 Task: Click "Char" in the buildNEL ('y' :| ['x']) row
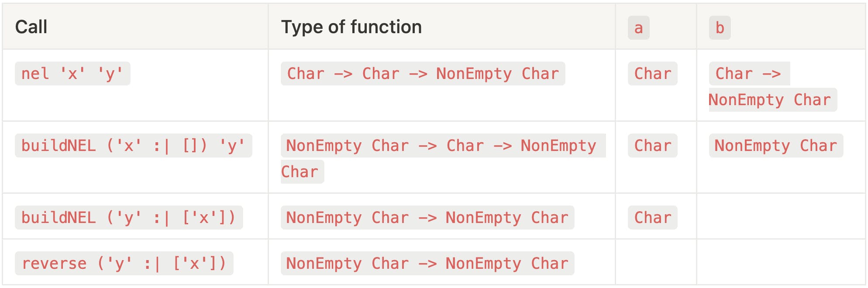pyautogui.click(x=652, y=217)
